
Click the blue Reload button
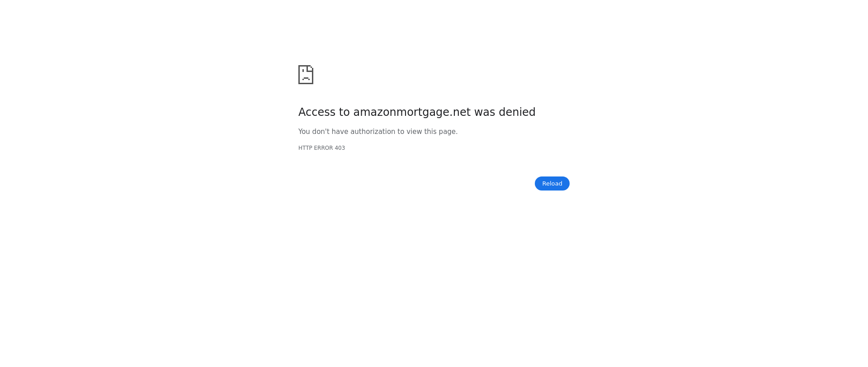552,183
